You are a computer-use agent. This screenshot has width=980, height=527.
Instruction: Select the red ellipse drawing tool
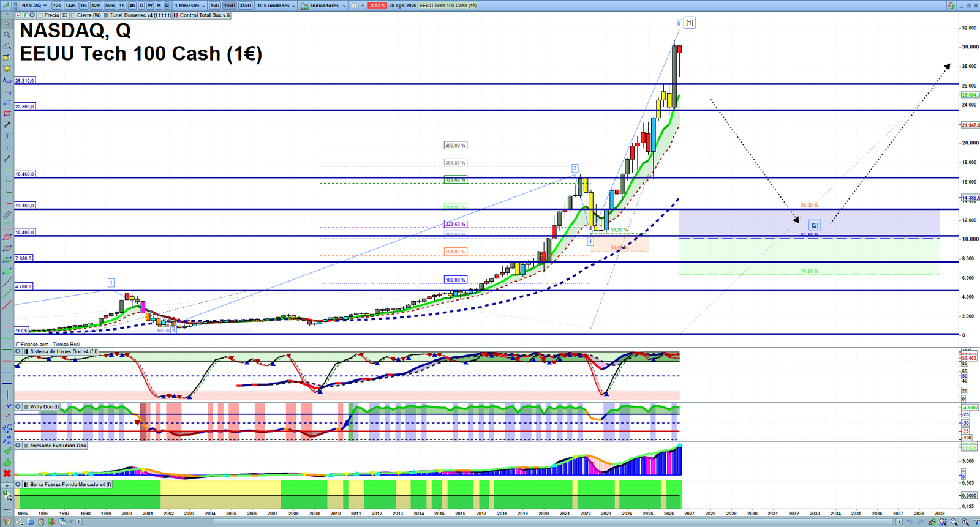pos(7,237)
